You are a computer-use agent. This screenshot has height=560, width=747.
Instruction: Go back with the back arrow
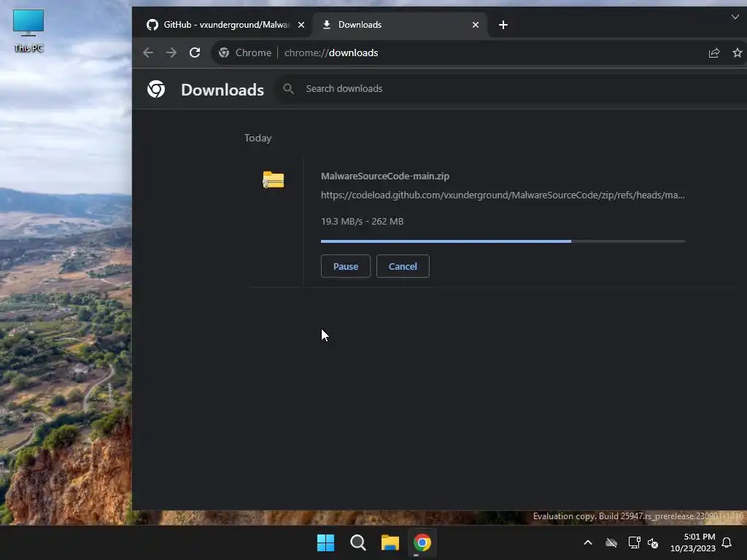pyautogui.click(x=148, y=52)
